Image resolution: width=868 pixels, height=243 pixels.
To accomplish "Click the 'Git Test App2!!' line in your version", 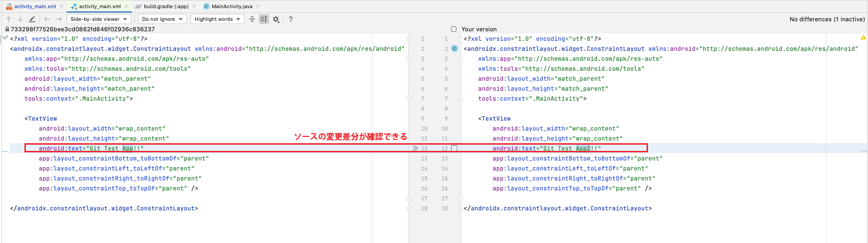I will tap(547, 148).
